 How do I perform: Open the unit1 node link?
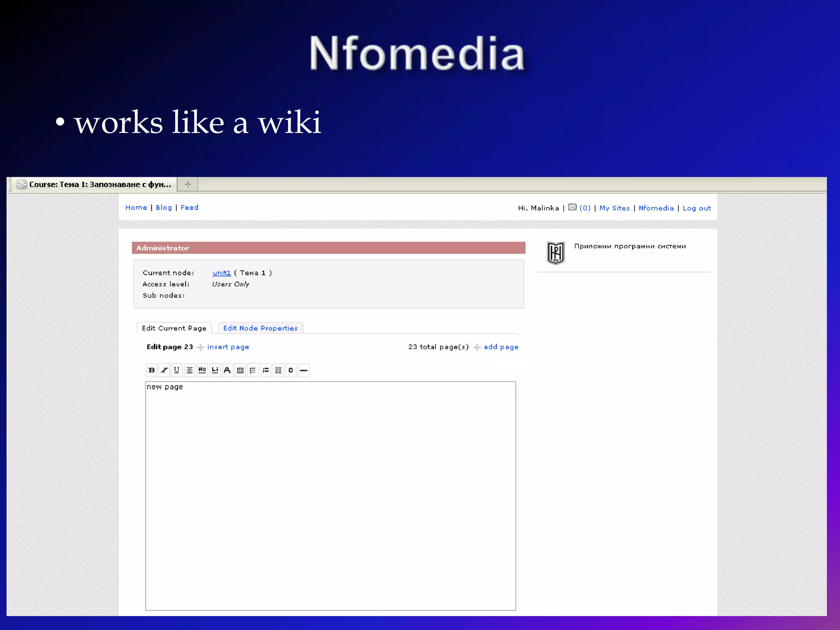[x=221, y=273]
